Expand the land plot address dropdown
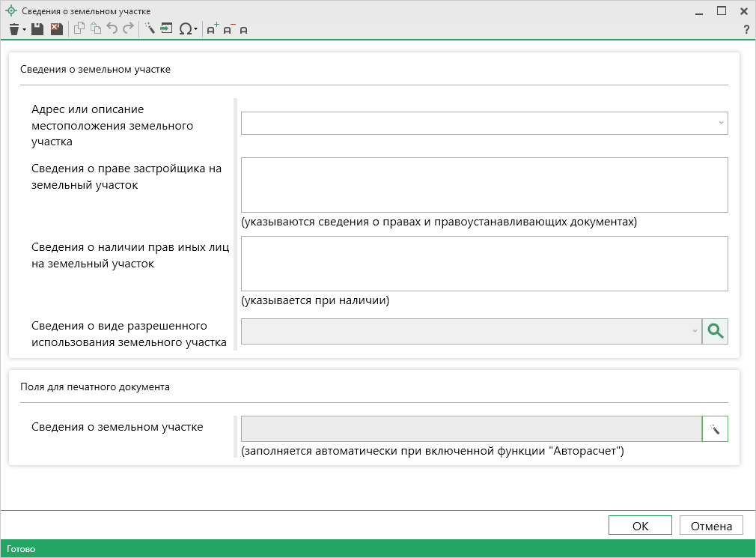The height and width of the screenshot is (558, 756). (x=720, y=123)
